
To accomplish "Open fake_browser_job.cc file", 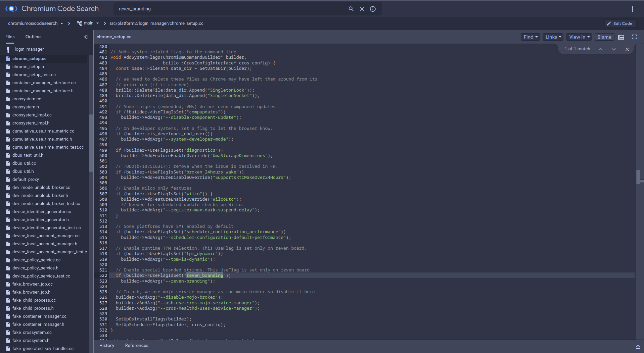I will click(33, 284).
